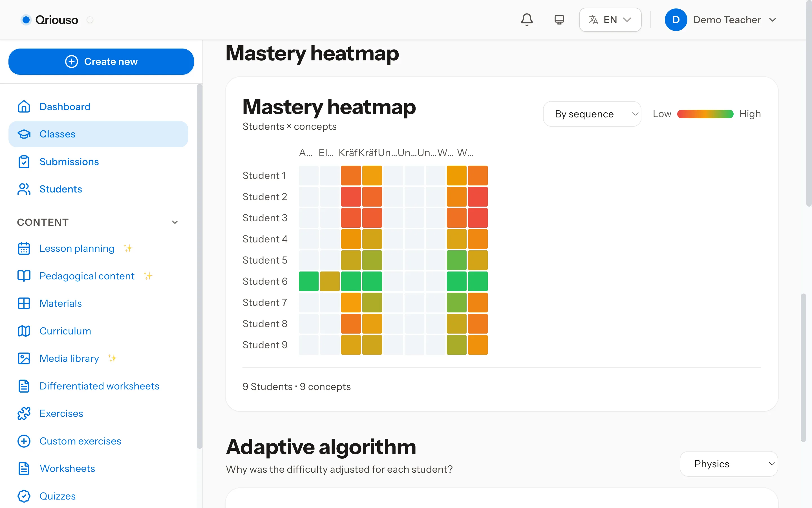Open the Physics subject dropdown

[729, 464]
